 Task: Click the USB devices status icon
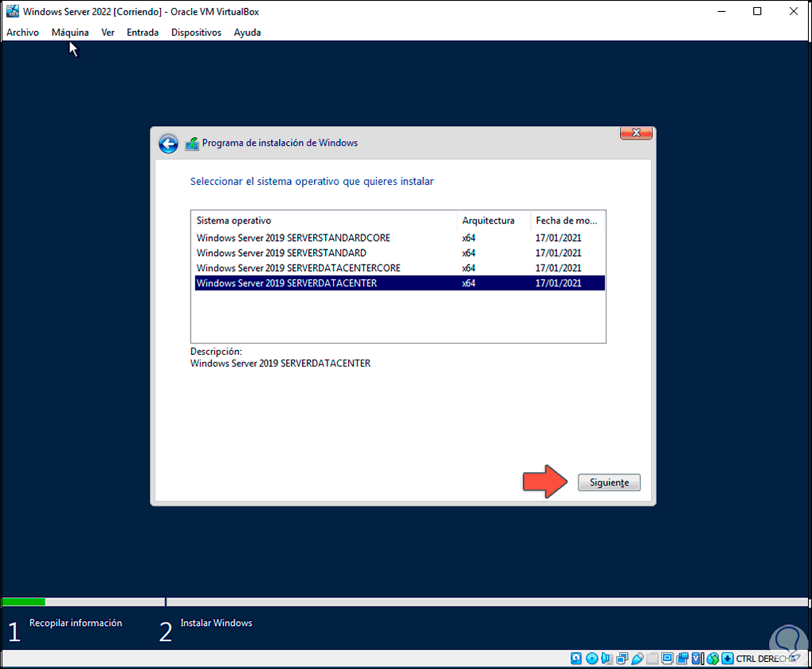tap(637, 659)
